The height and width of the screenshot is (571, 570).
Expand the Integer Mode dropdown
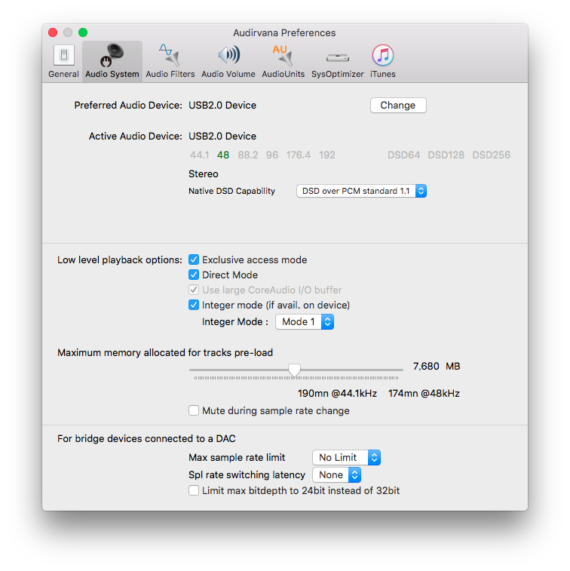tap(304, 322)
